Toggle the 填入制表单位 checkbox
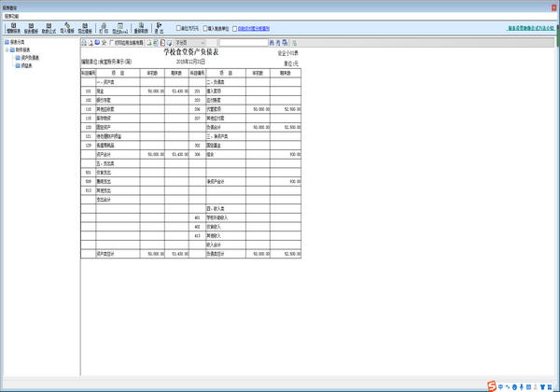The width and height of the screenshot is (560, 392). coord(205,29)
